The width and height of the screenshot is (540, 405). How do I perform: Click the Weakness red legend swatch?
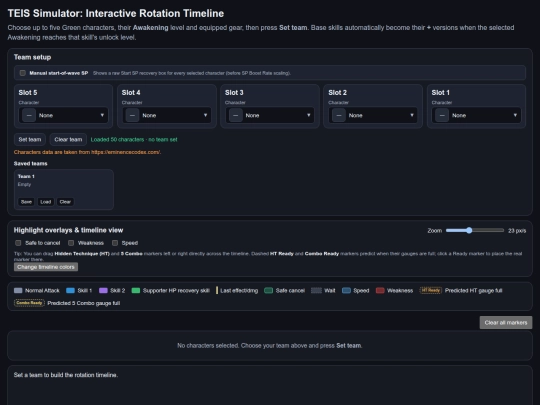(380, 290)
